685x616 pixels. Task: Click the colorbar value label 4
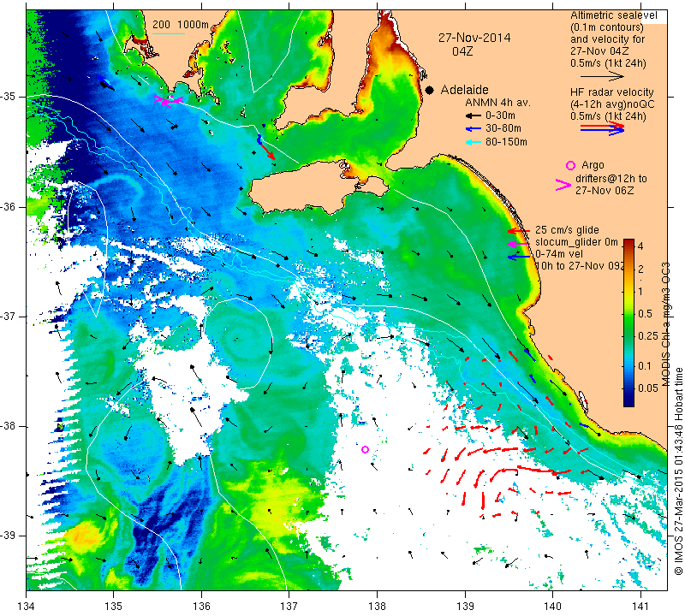pos(640,246)
